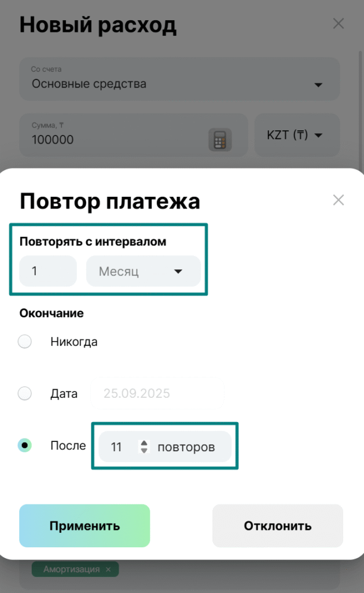Open the Месяц interval unit dropdown
Screen dimensions: 364x593
click(x=143, y=272)
